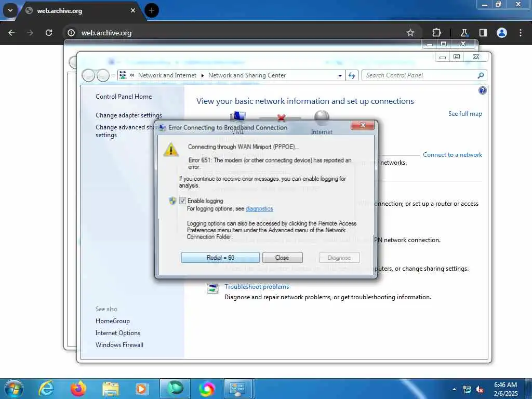The image size is (532, 399).
Task: Open Windows Media Player from taskbar
Action: pos(142,389)
